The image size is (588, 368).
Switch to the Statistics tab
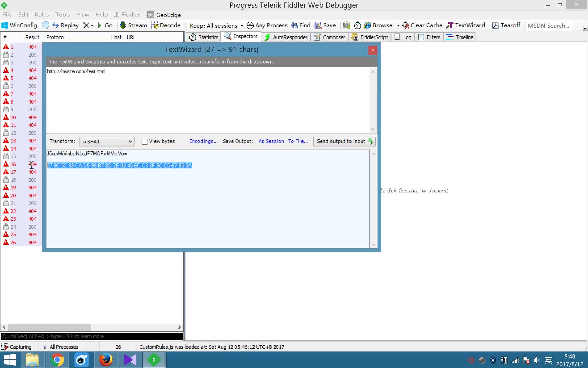(x=204, y=37)
